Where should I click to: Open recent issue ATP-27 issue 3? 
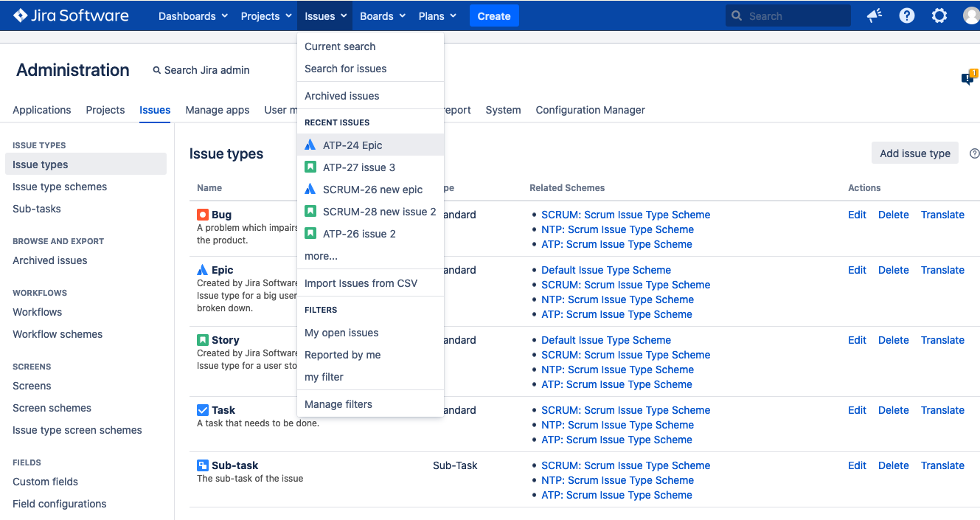click(x=370, y=167)
